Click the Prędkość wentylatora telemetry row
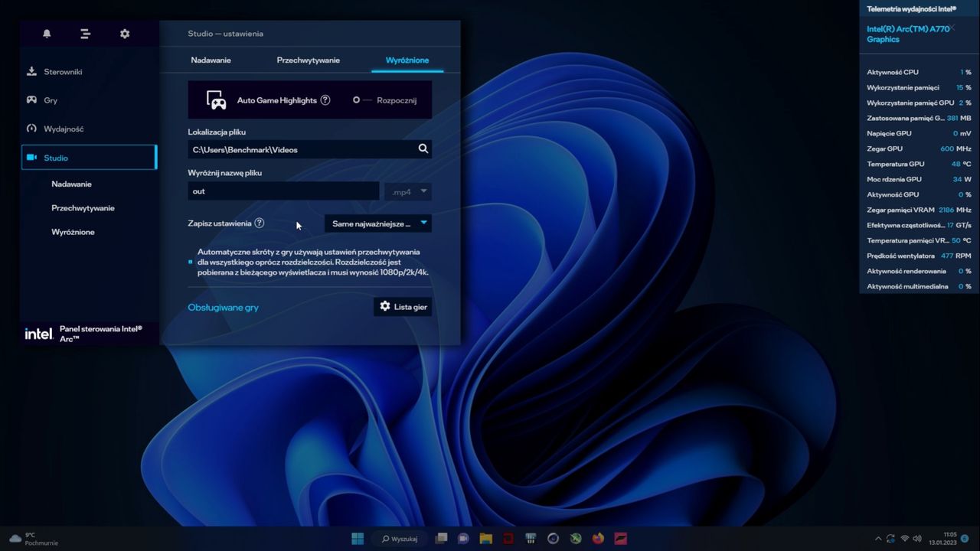Viewport: 980px width, 551px height. coord(919,256)
